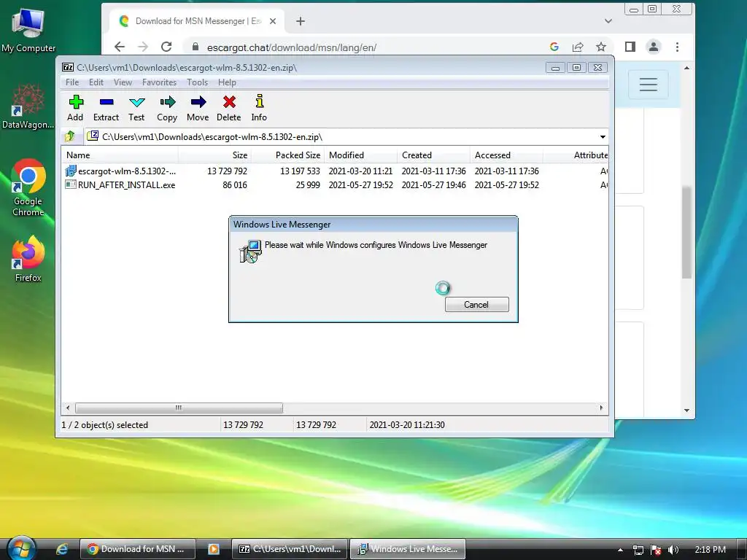
Task: Open the DataWagon desktop shortcut
Action: pyautogui.click(x=28, y=106)
